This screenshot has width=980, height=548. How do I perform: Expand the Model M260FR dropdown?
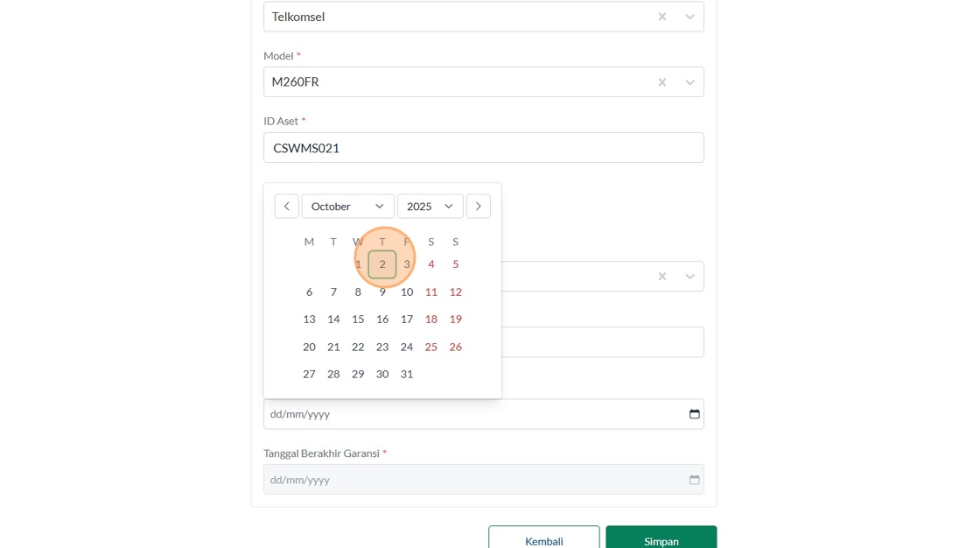tap(689, 82)
